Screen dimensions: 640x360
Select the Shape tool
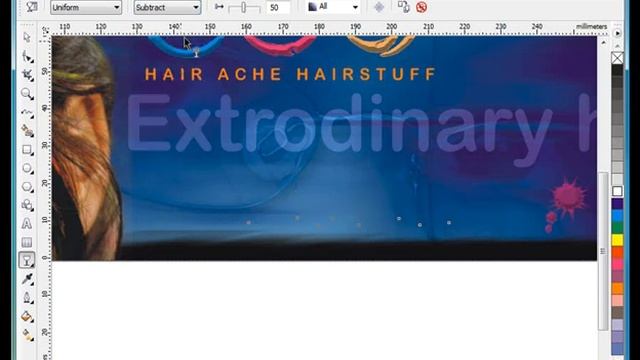point(27,56)
